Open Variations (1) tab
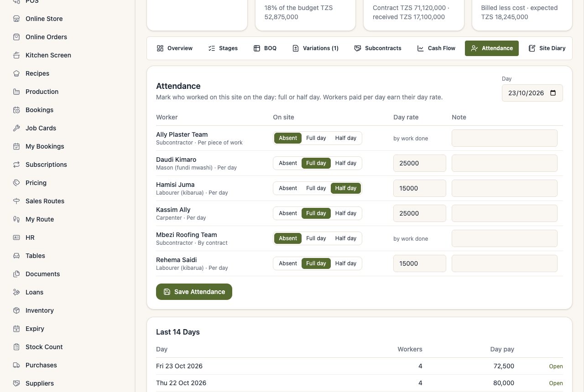The height and width of the screenshot is (392, 584). click(x=315, y=48)
